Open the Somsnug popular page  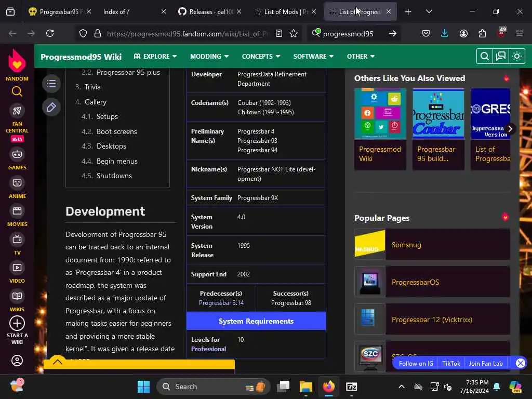click(x=432, y=245)
